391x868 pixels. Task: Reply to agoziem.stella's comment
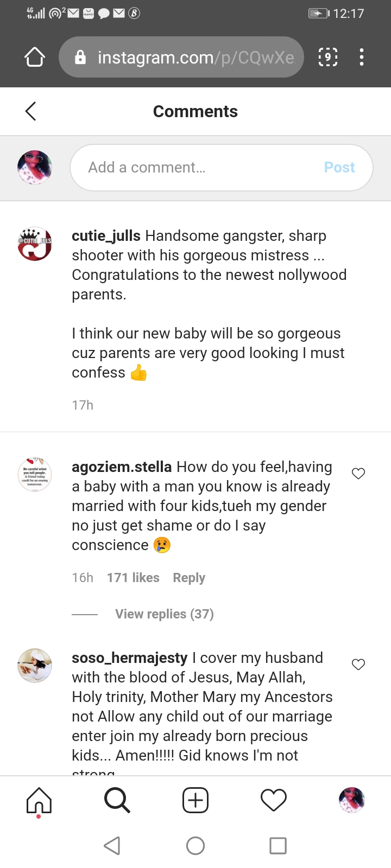[189, 578]
